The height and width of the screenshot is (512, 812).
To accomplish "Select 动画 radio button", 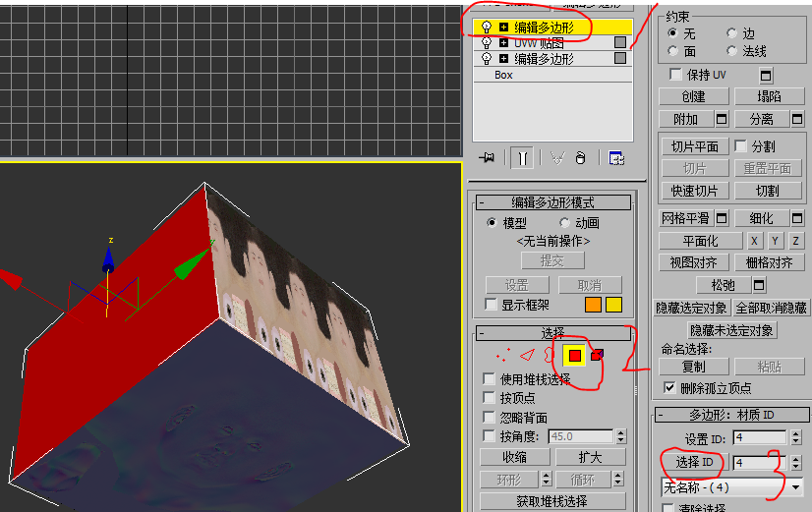I will 564,223.
